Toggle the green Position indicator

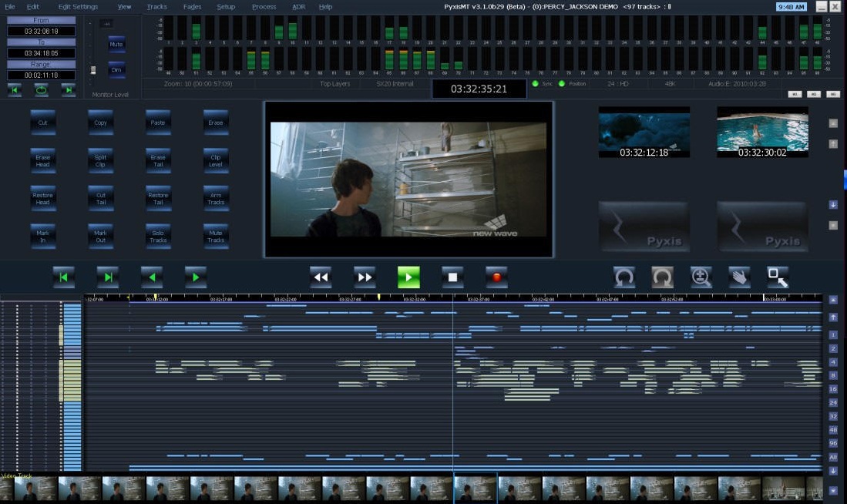pos(562,84)
